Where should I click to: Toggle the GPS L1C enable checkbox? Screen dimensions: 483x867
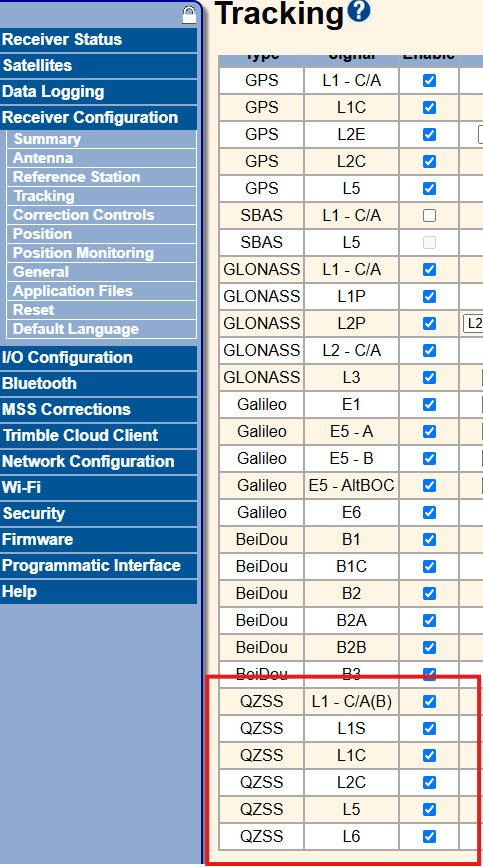(429, 107)
